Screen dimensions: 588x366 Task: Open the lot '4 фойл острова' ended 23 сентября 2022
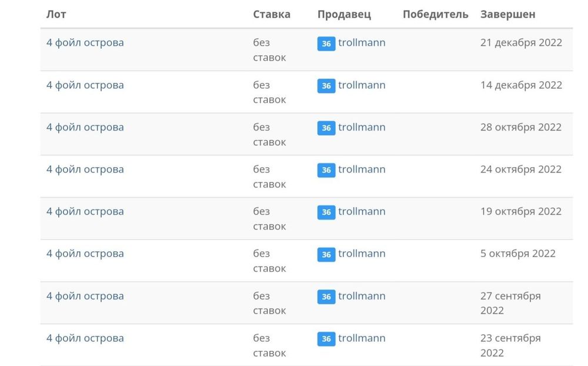[85, 338]
